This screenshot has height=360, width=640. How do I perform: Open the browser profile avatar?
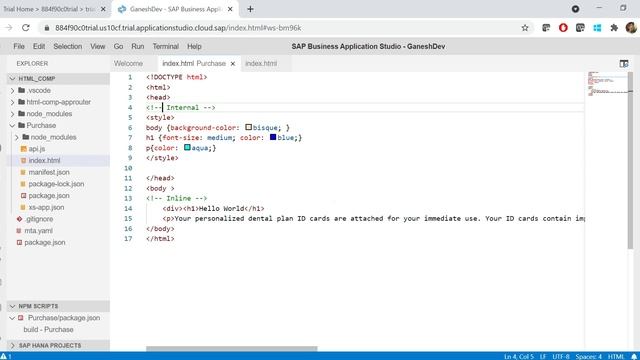coord(631,28)
